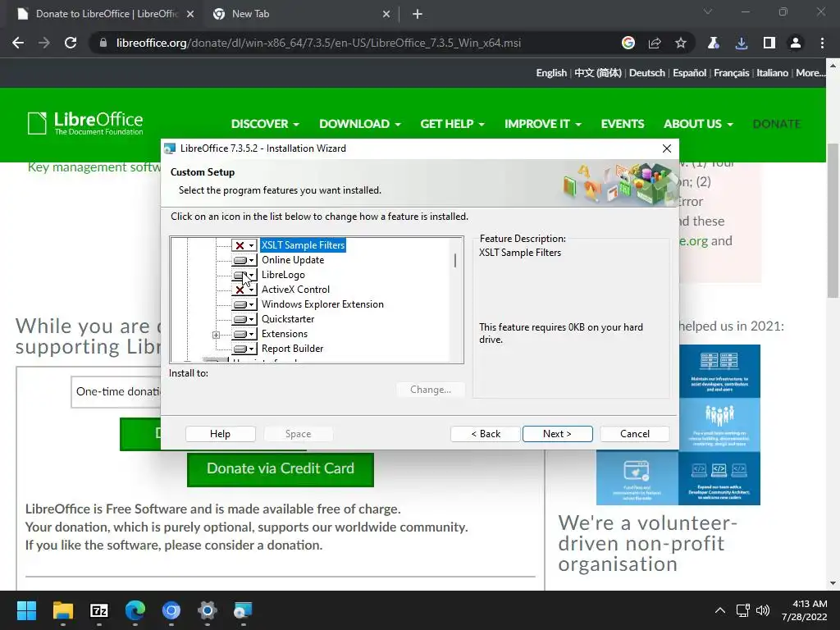The image size is (840, 630).
Task: Click the Help button in the wizard
Action: 220,434
